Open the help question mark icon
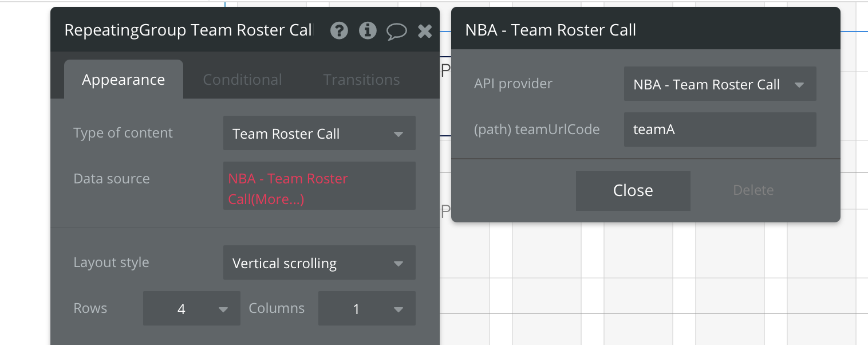 [339, 30]
